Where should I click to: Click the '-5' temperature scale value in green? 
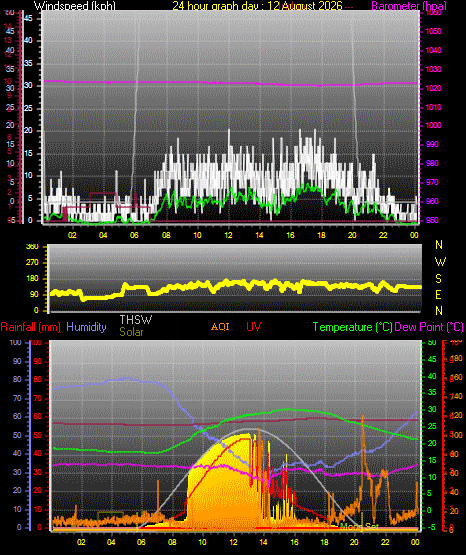tap(431, 528)
